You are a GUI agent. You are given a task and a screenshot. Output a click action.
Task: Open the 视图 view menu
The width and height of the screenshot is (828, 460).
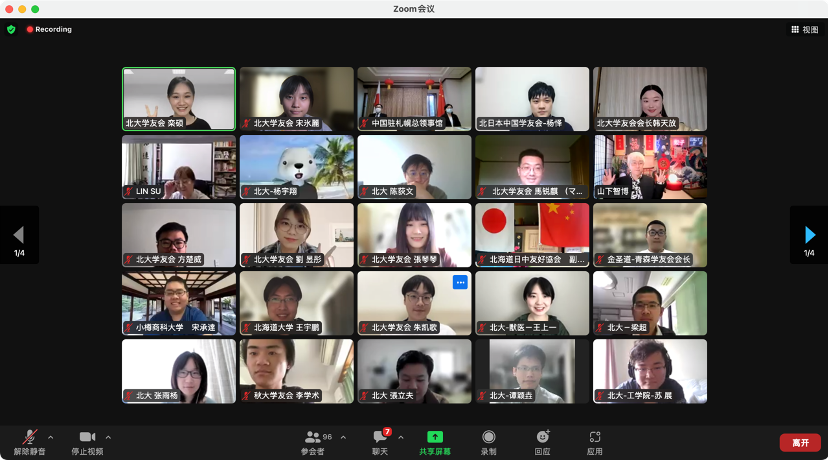(804, 30)
